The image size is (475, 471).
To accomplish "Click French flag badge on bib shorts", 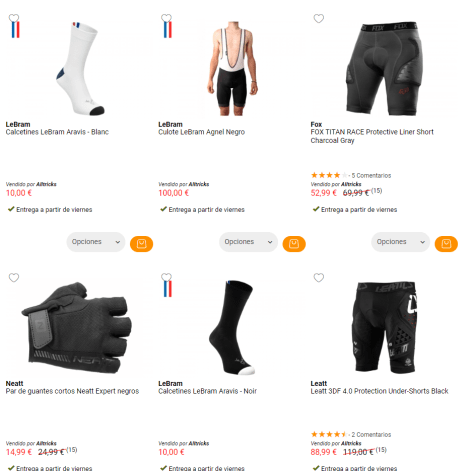I will point(168,30).
